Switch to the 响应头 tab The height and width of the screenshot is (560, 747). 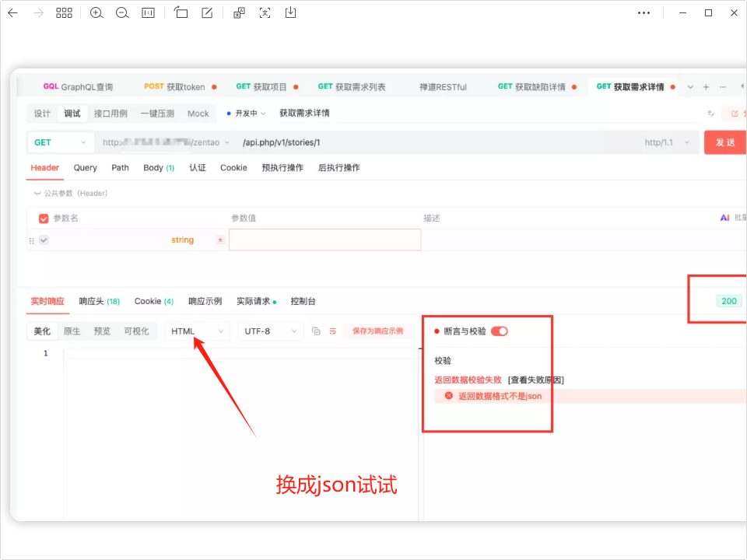pos(99,302)
